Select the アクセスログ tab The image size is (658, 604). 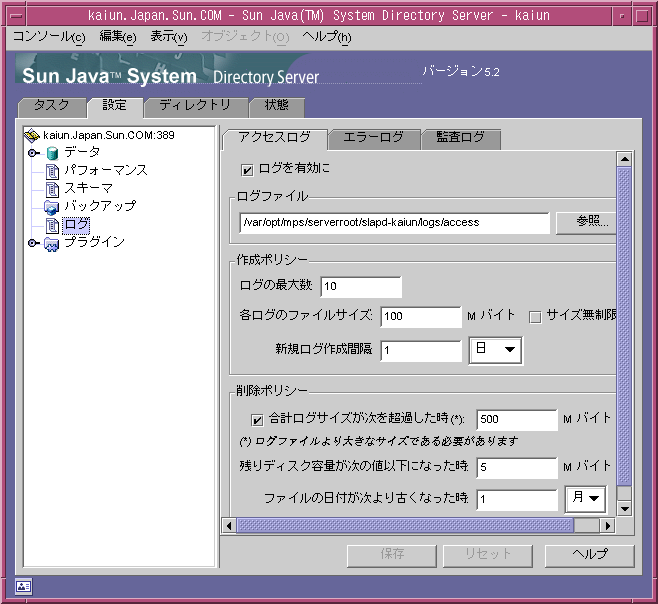point(274,138)
